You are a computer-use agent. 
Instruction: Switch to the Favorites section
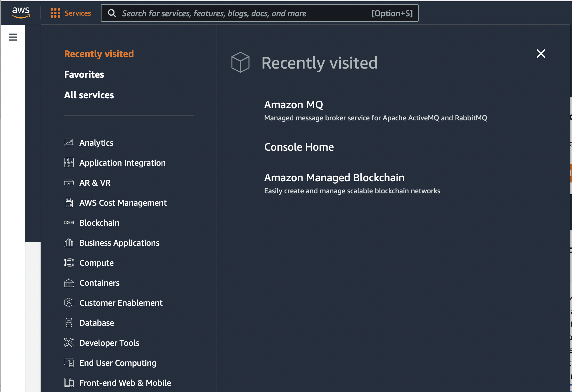click(x=84, y=74)
